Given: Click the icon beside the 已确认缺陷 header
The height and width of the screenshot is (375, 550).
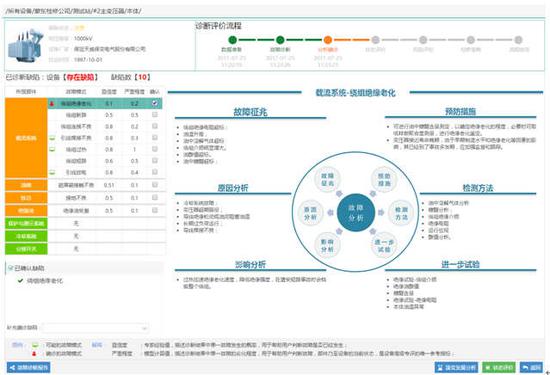Looking at the screenshot, I should [x=11, y=268].
